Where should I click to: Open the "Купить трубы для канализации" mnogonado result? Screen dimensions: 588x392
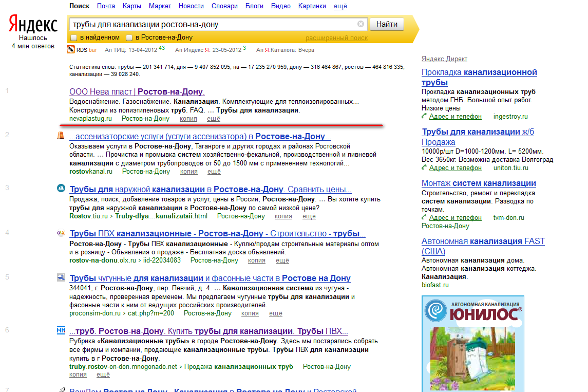click(x=209, y=331)
